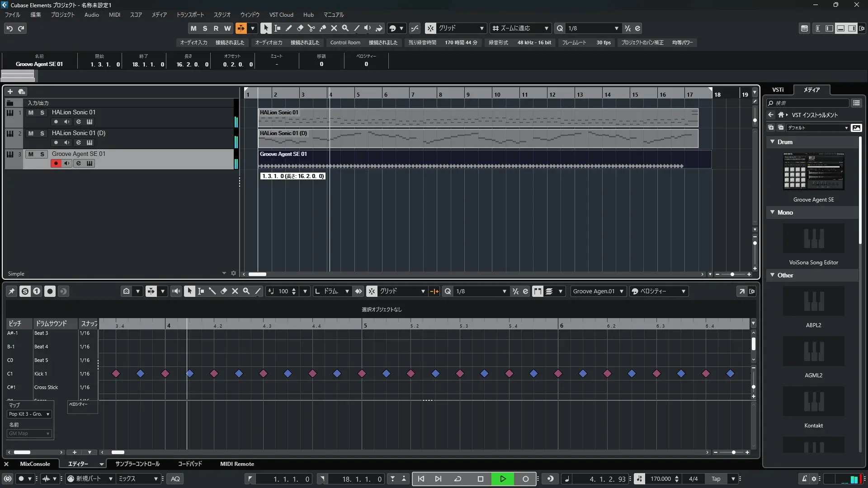Disable record enable on the Groove Agent track
The image size is (868, 488).
click(x=56, y=164)
